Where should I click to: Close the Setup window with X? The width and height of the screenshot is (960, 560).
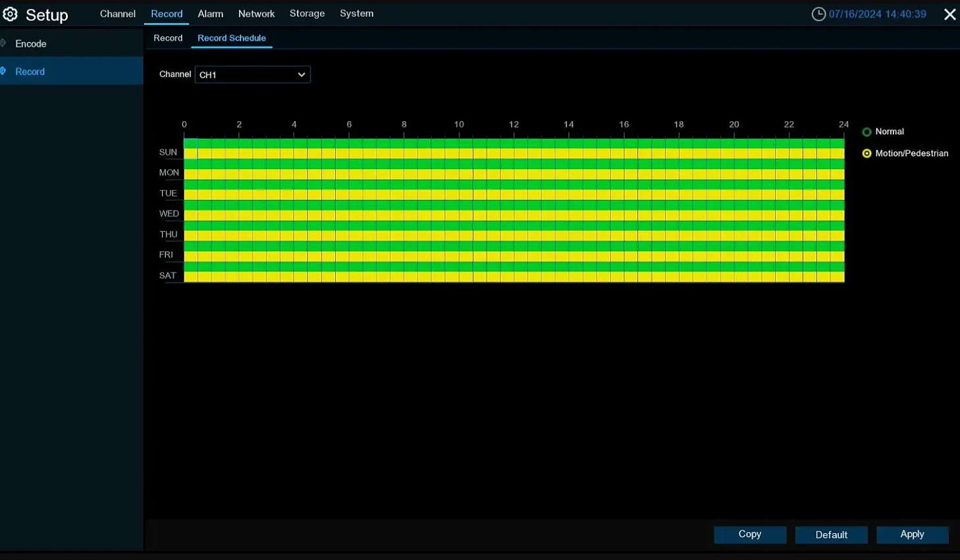point(949,14)
